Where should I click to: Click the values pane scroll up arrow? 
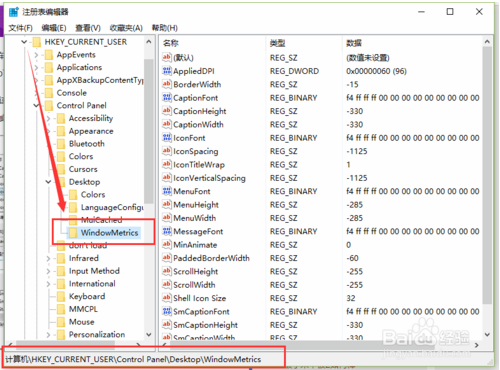[487, 42]
